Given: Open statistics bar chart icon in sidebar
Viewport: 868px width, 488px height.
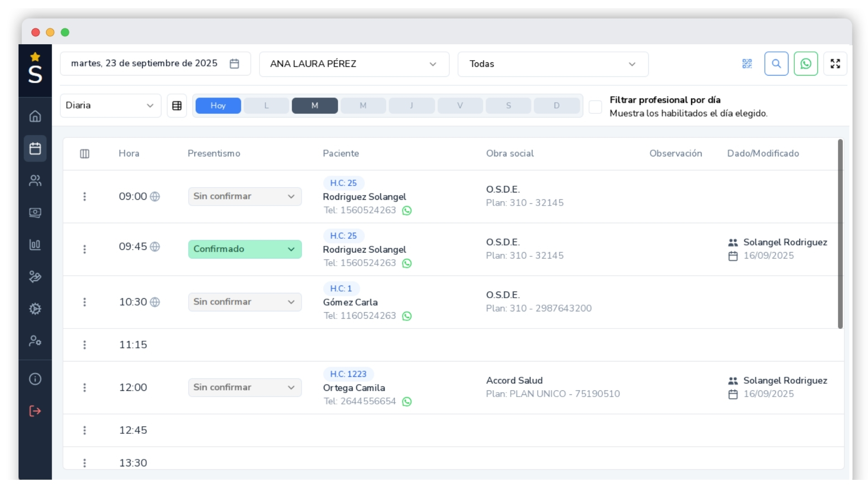Looking at the screenshot, I should click(35, 245).
